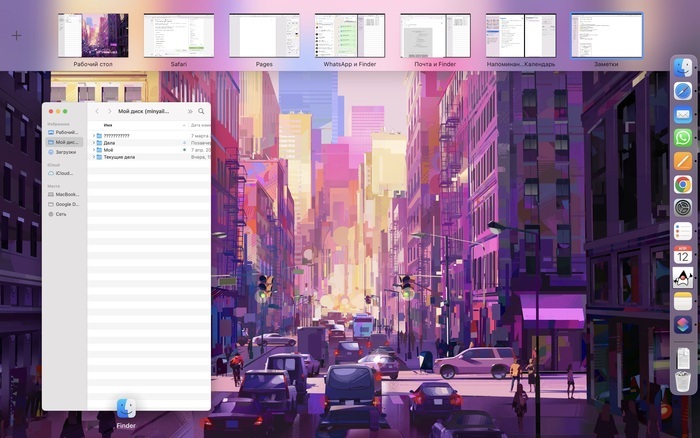Image resolution: width=700 pixels, height=438 pixels.
Task: Launch Safari from the Dock
Action: (x=683, y=91)
